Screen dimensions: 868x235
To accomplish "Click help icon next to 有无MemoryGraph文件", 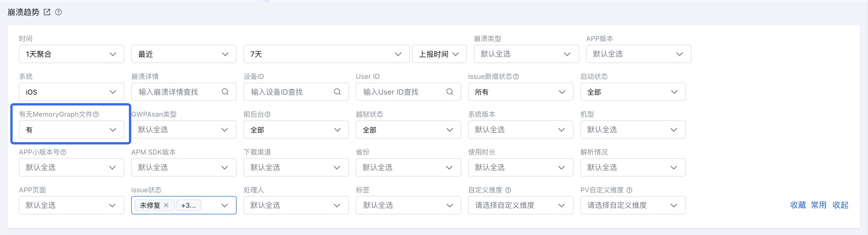I will coord(96,114).
